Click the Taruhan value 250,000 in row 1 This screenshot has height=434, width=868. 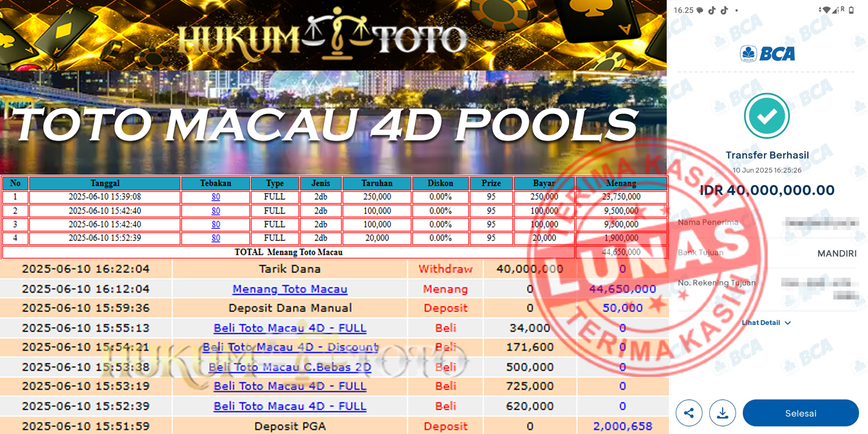coord(377,197)
